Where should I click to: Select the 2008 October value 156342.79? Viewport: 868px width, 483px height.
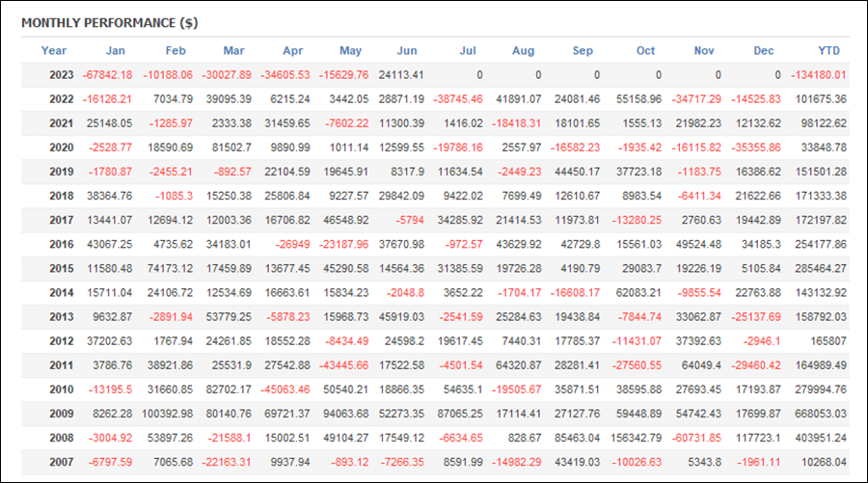tap(637, 438)
